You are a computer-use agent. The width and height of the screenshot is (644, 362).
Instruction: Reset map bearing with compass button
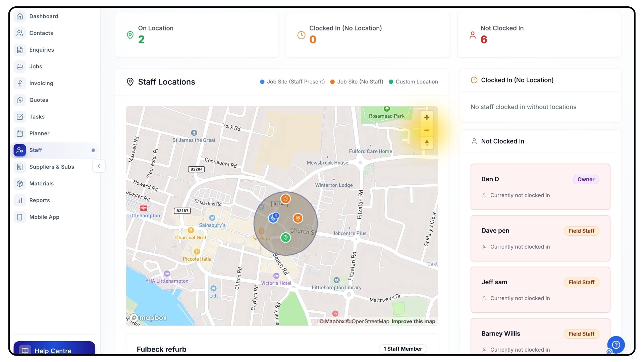[x=427, y=143]
